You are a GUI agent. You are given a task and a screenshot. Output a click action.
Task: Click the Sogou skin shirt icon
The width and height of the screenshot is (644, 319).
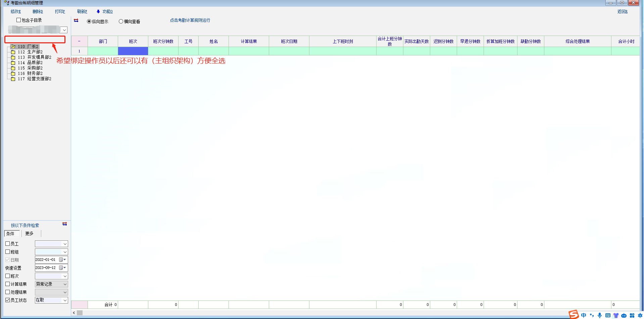[x=616, y=315]
